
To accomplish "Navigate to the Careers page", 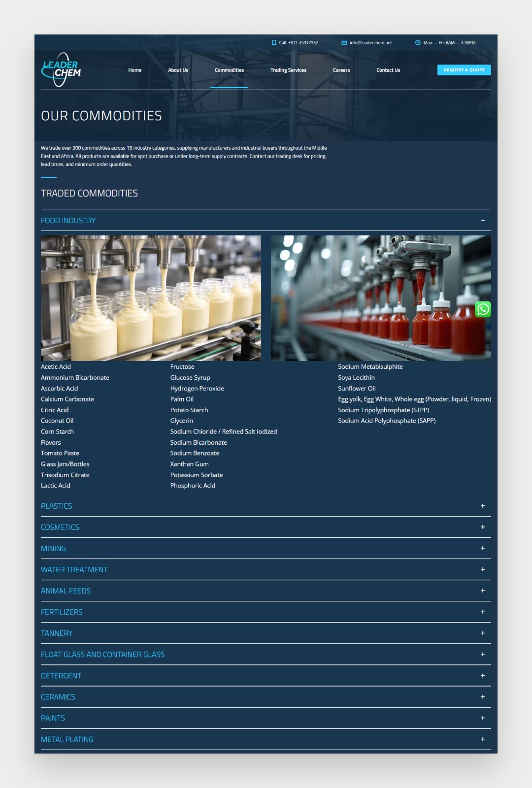I will pyautogui.click(x=341, y=70).
